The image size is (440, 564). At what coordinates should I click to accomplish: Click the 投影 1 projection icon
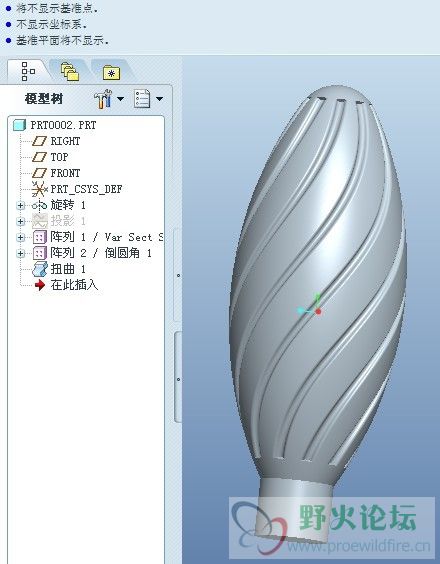40,221
